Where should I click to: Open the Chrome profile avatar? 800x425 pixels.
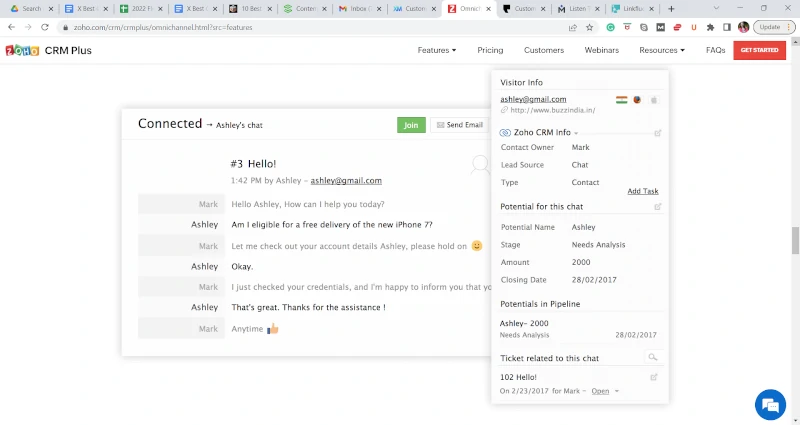(x=743, y=27)
